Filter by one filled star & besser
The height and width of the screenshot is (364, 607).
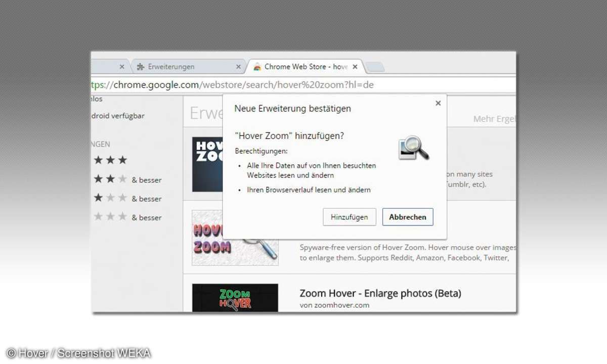pyautogui.click(x=127, y=199)
